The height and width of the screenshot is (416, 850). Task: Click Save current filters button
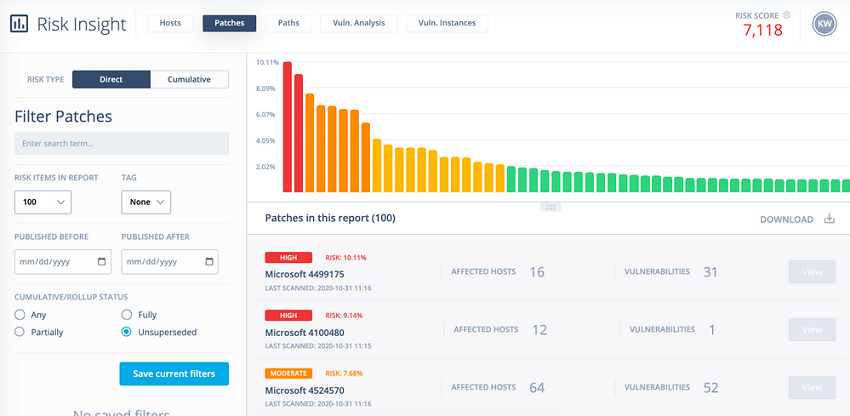point(174,374)
